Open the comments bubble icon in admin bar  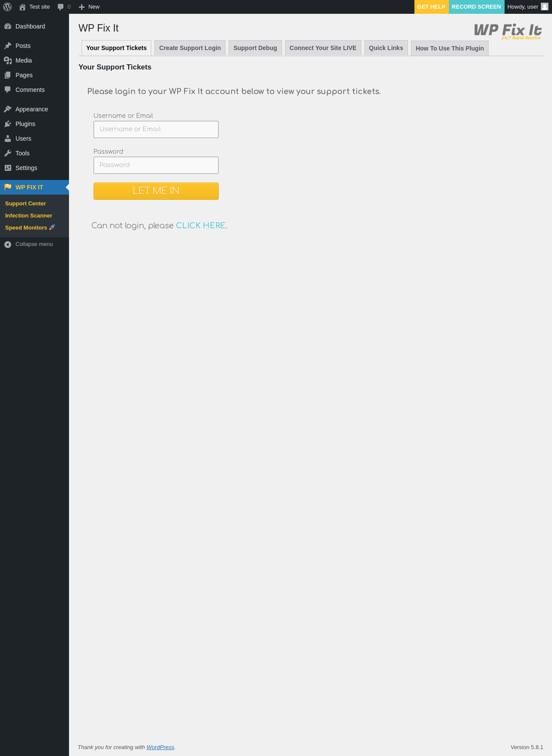coord(61,7)
